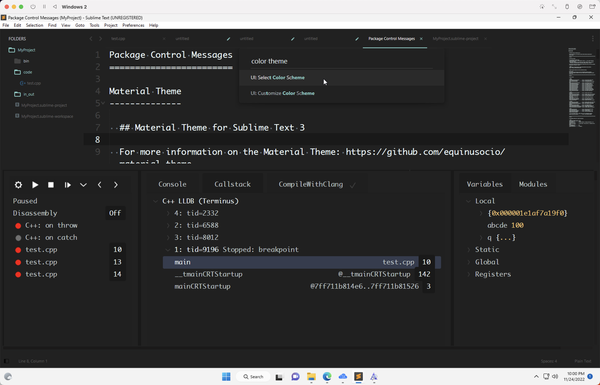This screenshot has width=600, height=385.
Task: Click the debugger step over icon
Action: coord(67,185)
